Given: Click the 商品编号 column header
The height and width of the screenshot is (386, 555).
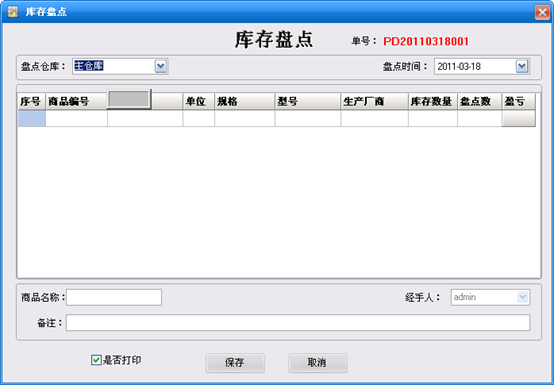Looking at the screenshot, I should (76, 102).
